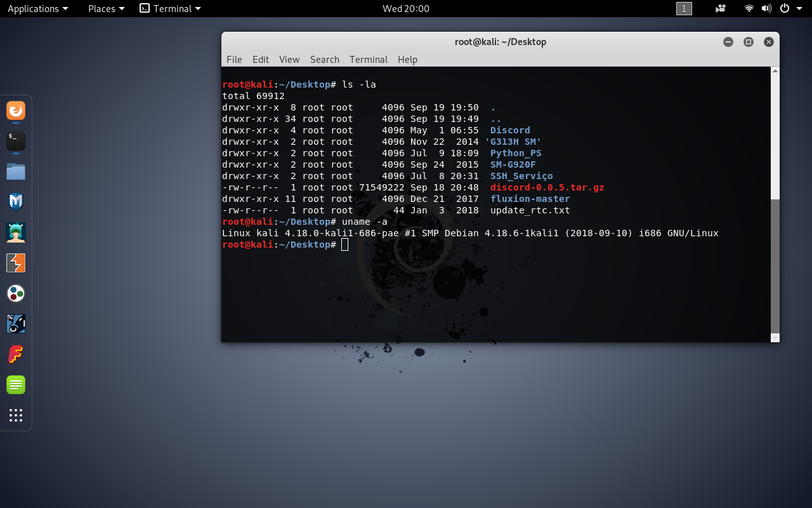
Task: Open BeEF framework dock icon
Action: click(16, 324)
